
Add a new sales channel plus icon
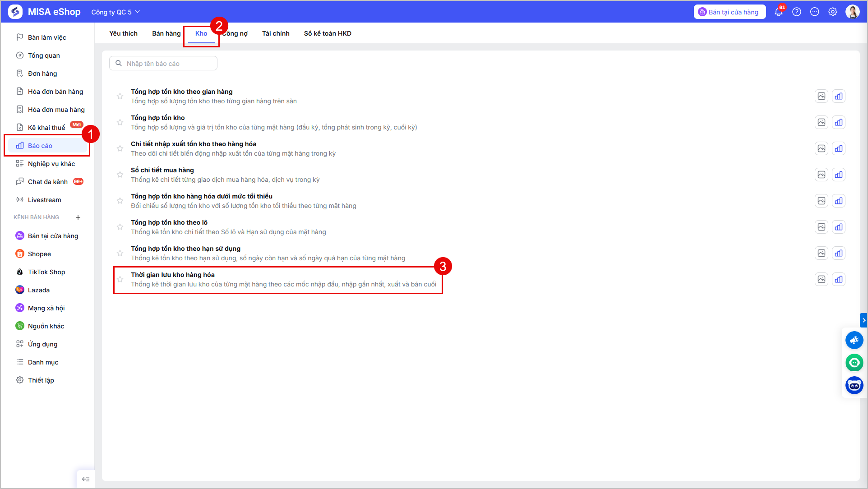point(78,217)
